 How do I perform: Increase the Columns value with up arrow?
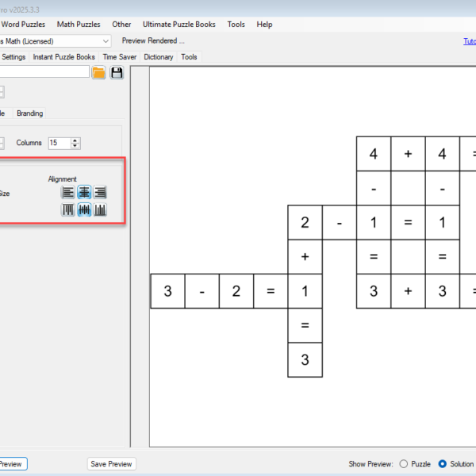coord(75,140)
